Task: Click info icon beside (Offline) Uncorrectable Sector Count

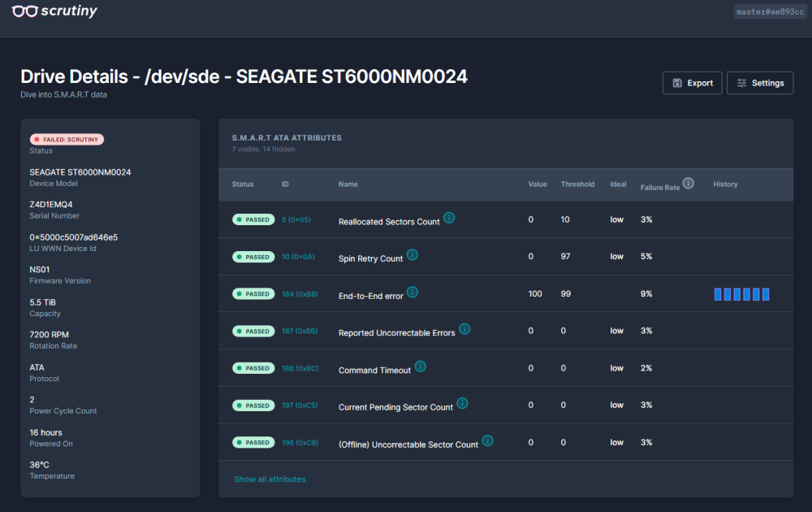Action: coord(488,440)
